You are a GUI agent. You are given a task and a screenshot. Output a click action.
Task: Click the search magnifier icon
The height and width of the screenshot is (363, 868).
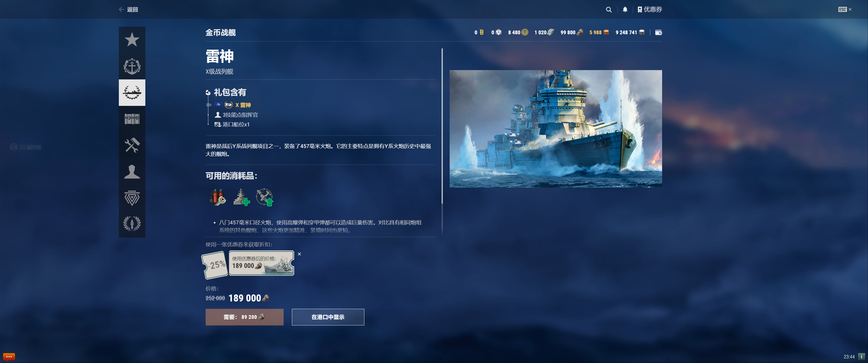click(609, 9)
